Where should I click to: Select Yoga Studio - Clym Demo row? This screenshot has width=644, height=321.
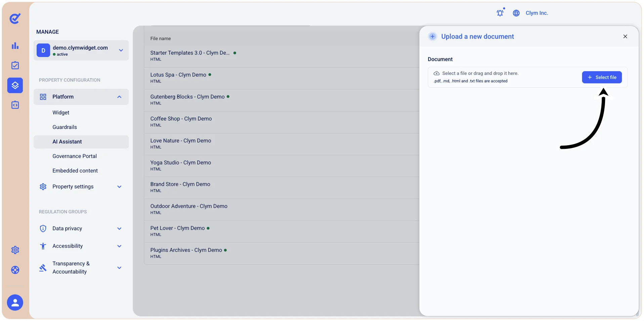[x=282, y=166]
